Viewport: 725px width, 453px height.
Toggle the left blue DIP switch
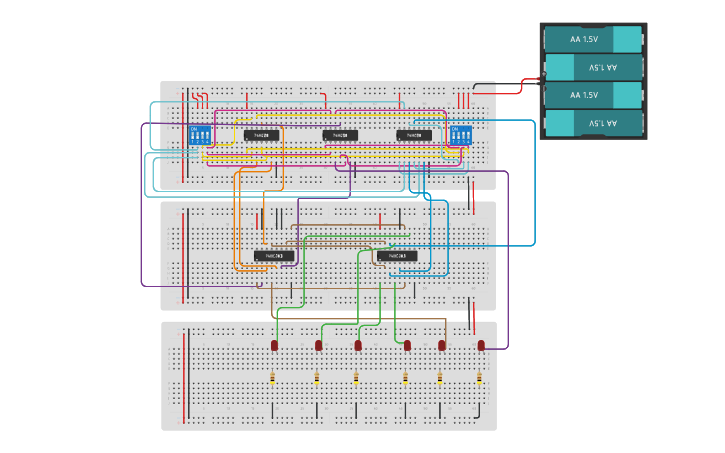[199, 135]
